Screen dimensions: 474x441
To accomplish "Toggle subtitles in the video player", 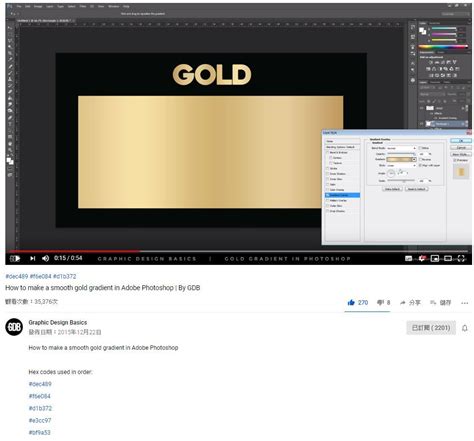I will pyautogui.click(x=408, y=258).
